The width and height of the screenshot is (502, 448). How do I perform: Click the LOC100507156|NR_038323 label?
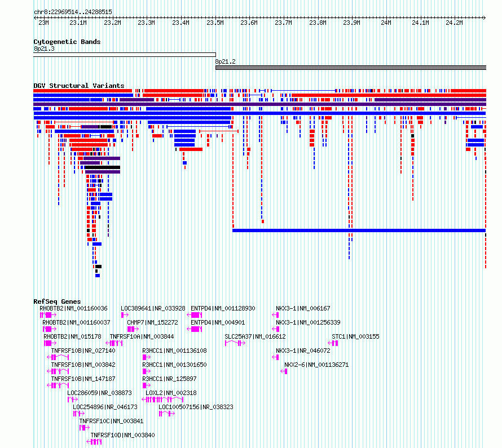pos(196,407)
